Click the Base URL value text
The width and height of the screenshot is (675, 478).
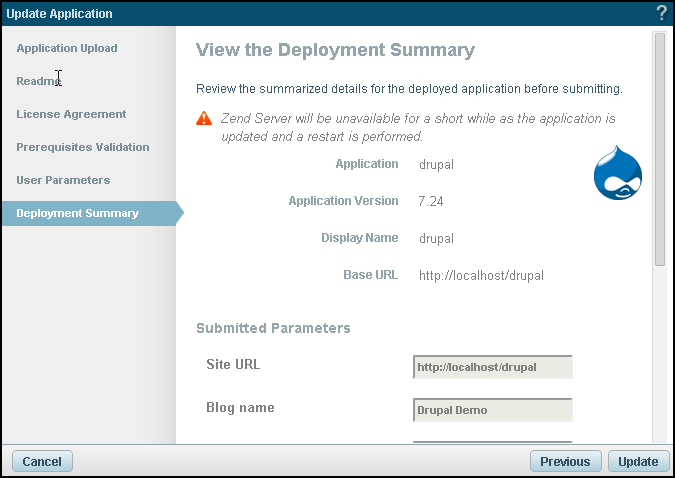(x=481, y=275)
